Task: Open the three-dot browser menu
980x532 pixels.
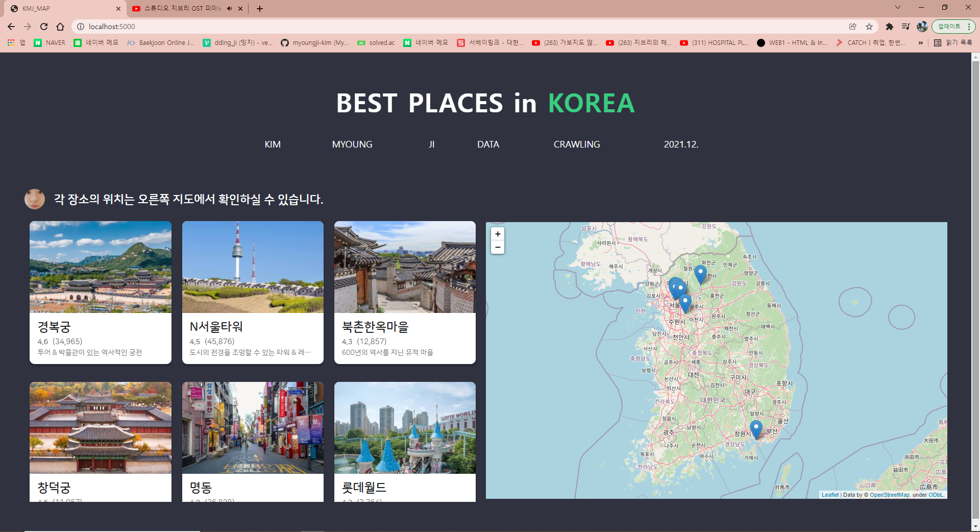Action: (969, 27)
